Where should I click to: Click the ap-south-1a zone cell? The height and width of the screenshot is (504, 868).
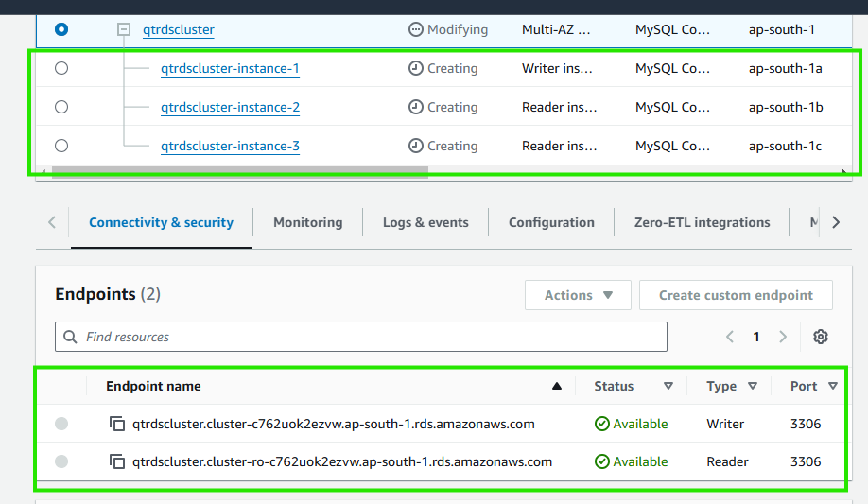pos(785,68)
